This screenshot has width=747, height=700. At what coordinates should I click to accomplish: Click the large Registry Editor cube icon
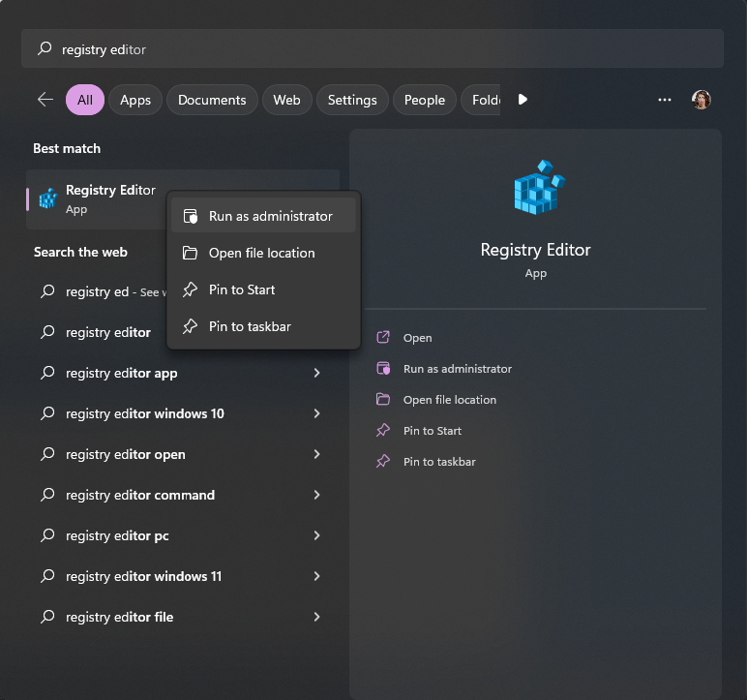click(538, 189)
